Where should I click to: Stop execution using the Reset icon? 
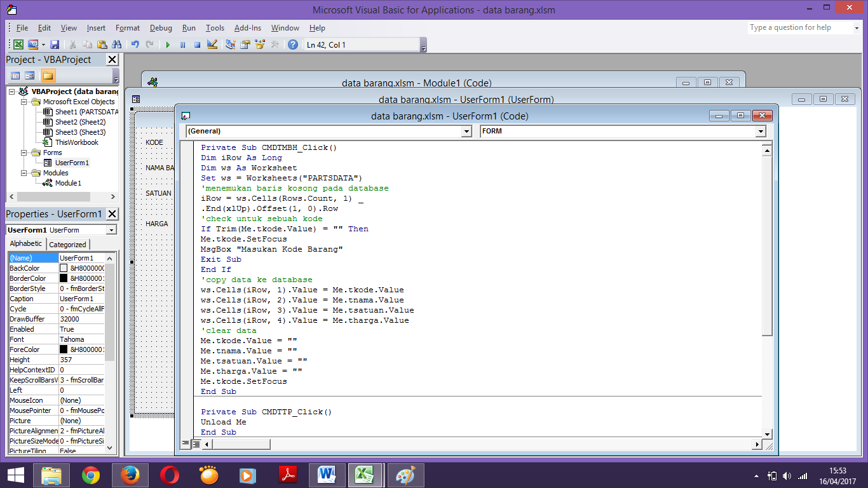[x=196, y=44]
